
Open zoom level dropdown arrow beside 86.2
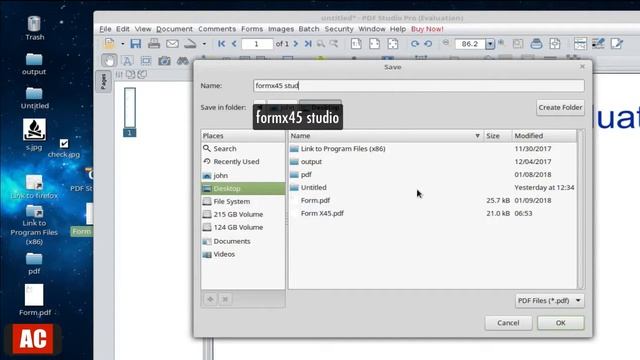[490, 44]
